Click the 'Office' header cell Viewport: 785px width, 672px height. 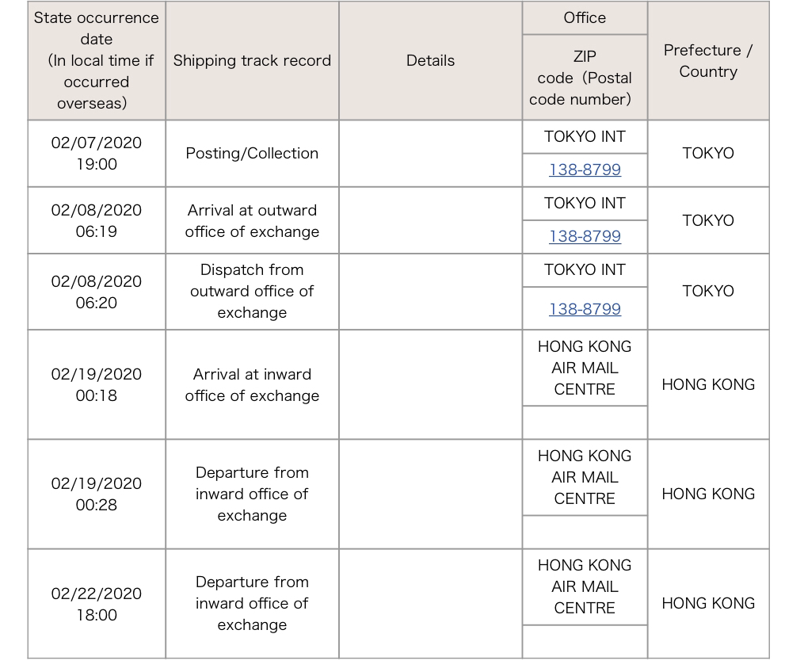coord(585,18)
